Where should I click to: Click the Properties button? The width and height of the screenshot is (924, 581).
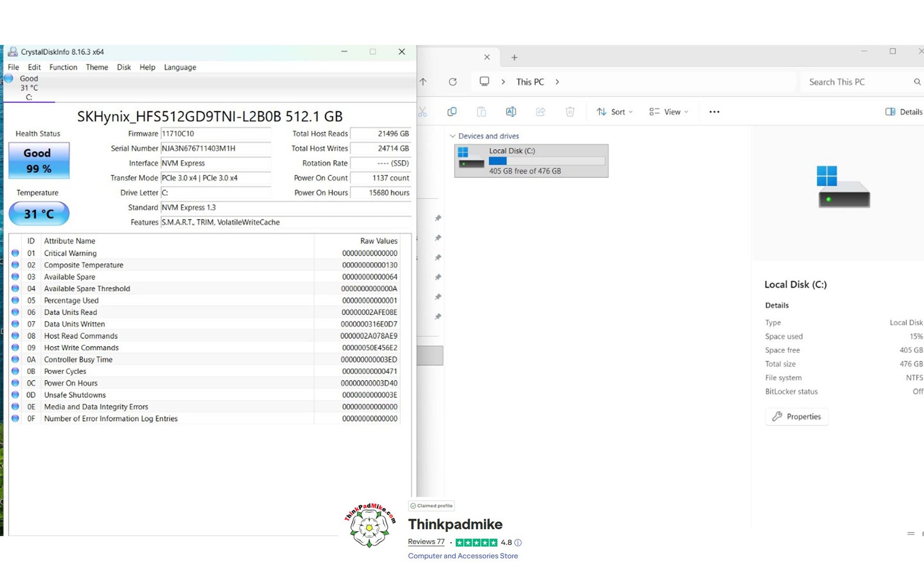(796, 416)
